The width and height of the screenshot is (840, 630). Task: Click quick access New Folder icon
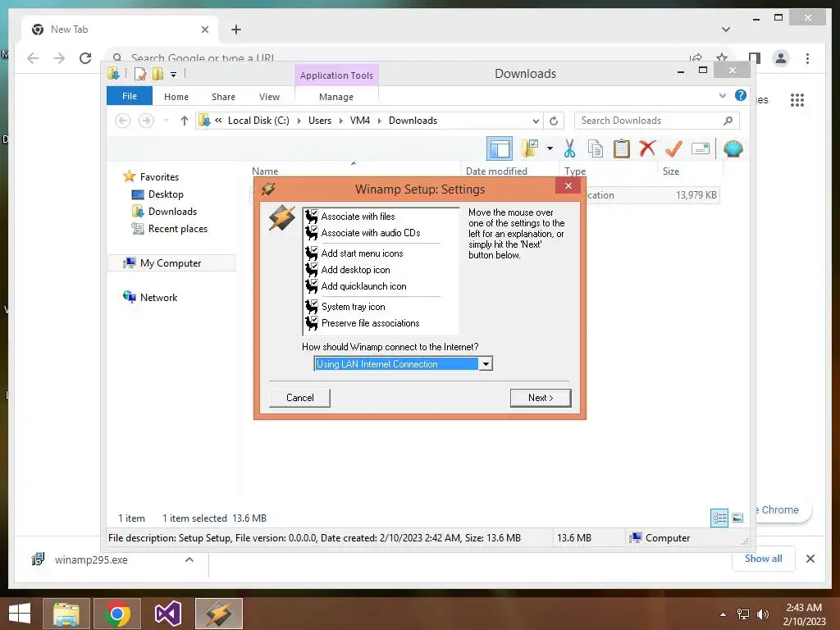(157, 74)
